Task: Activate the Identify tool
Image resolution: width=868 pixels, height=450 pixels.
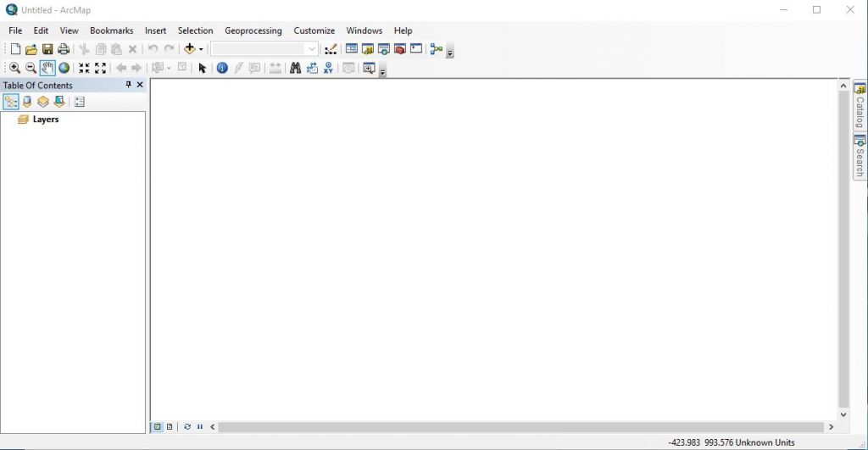Action: (x=222, y=68)
